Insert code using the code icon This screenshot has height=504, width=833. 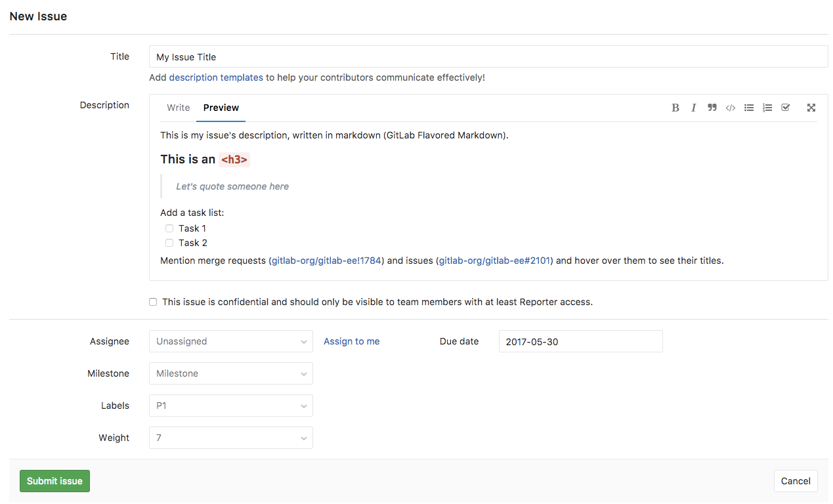[730, 108]
